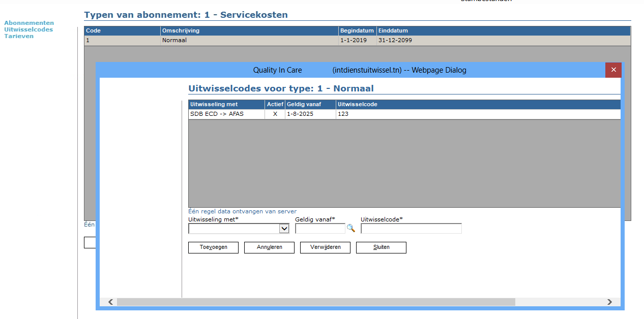Click the 'Geldig vanaf' column header

(305, 105)
